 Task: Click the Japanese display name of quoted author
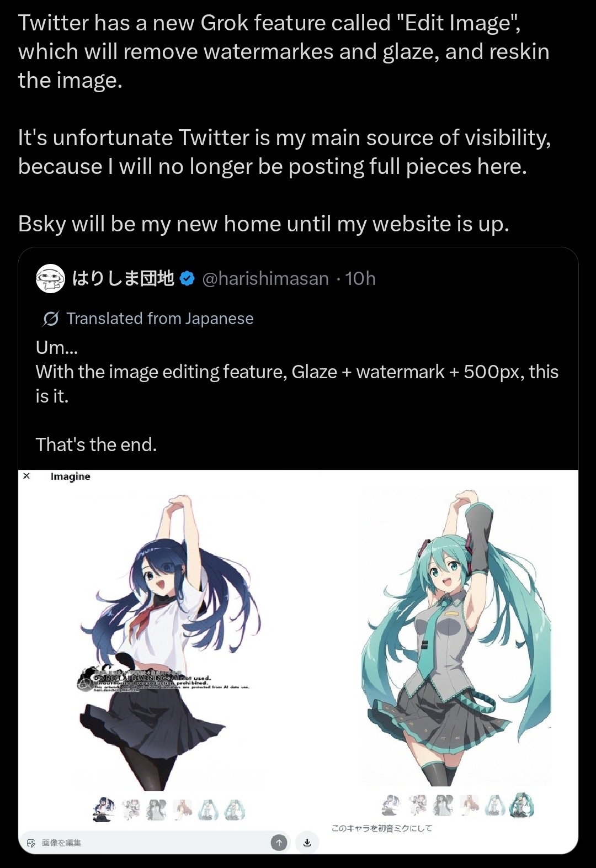123,278
